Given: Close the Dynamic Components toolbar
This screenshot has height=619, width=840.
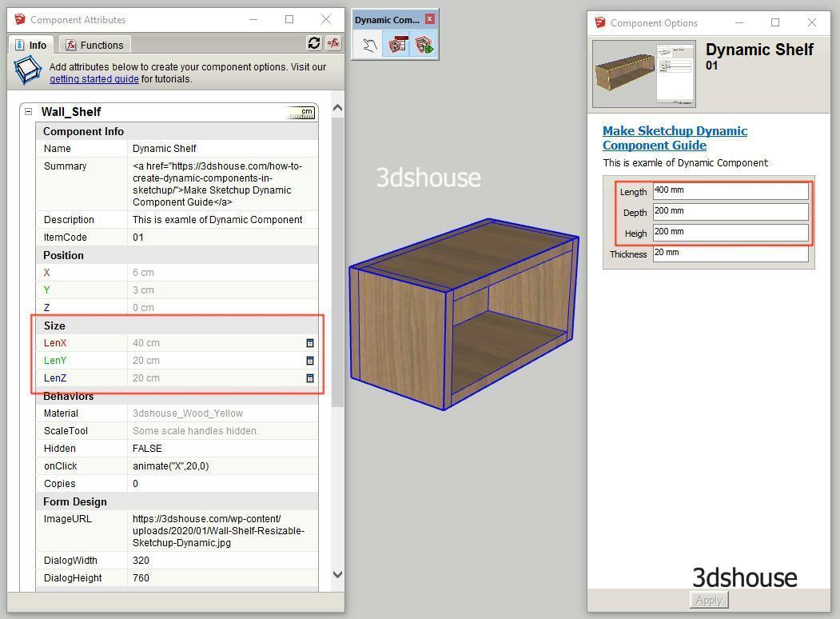Looking at the screenshot, I should 430,19.
